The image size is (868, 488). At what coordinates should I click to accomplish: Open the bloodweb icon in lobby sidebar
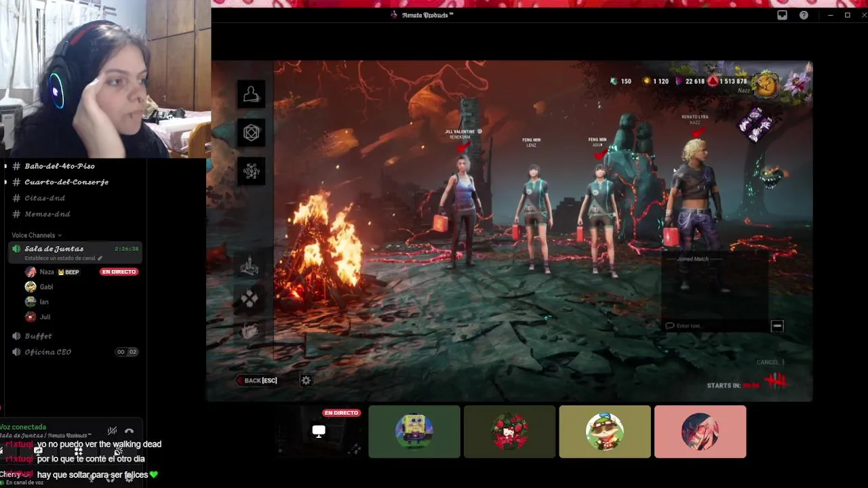(x=252, y=171)
